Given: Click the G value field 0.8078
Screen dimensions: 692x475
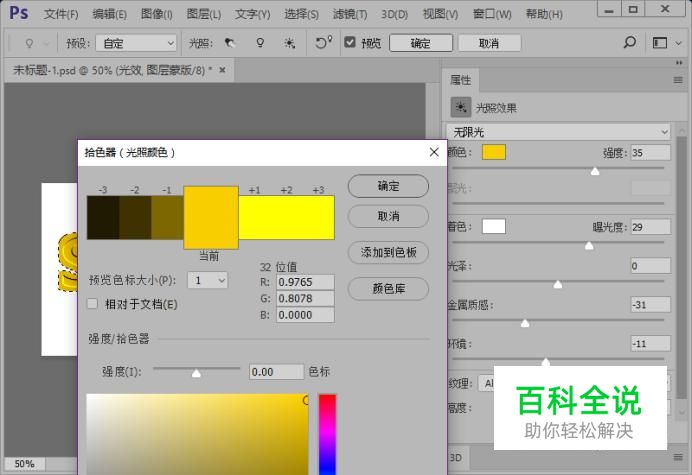Looking at the screenshot, I should tap(305, 298).
